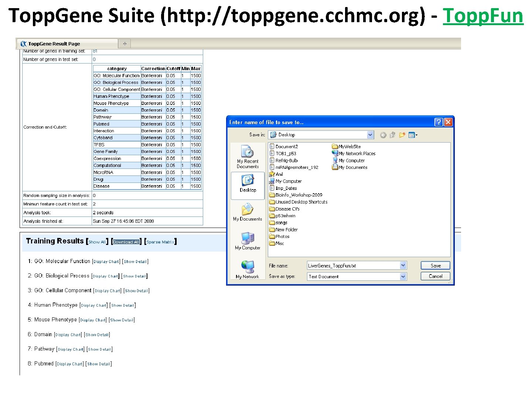This screenshot has height=399, width=532.
Task: Open the Disease CVs folder
Action: click(x=284, y=209)
